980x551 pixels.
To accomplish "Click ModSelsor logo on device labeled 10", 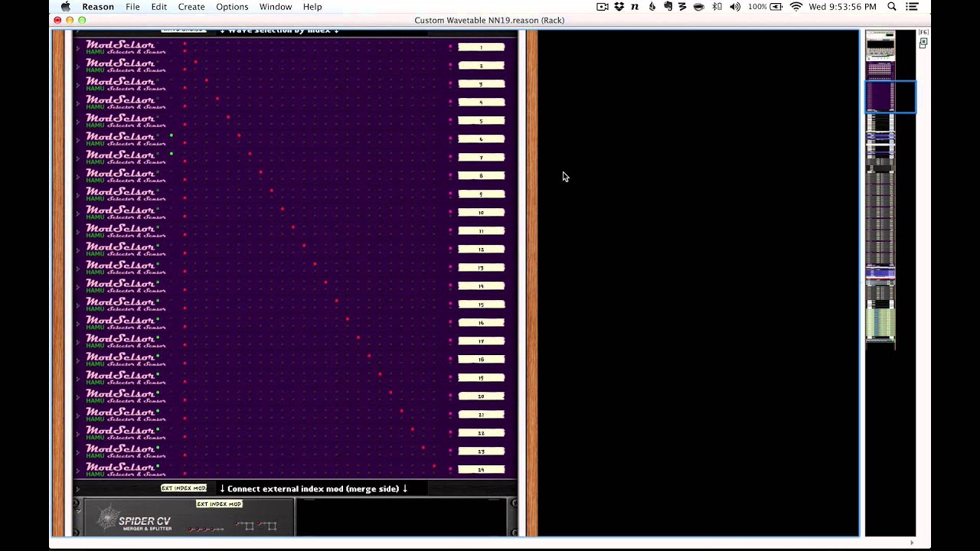I will click(x=120, y=210).
